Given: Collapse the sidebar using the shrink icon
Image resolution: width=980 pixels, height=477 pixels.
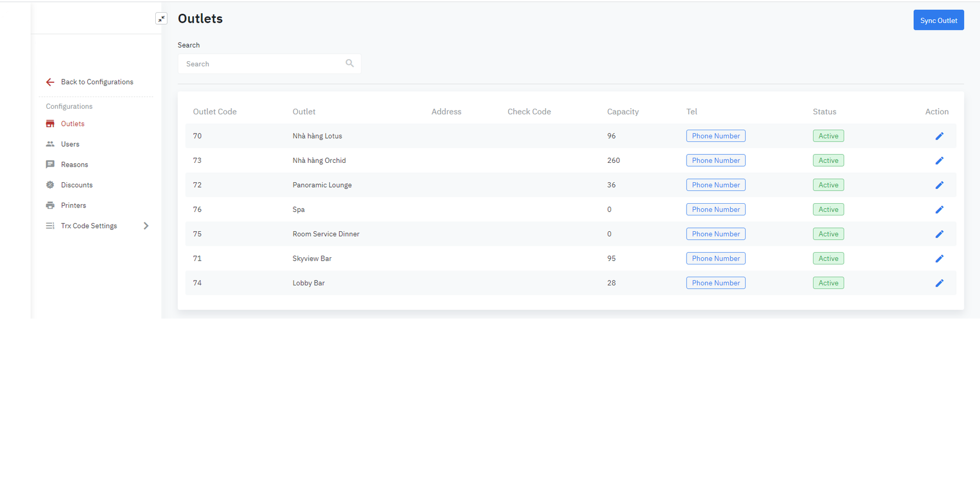Looking at the screenshot, I should (x=161, y=19).
